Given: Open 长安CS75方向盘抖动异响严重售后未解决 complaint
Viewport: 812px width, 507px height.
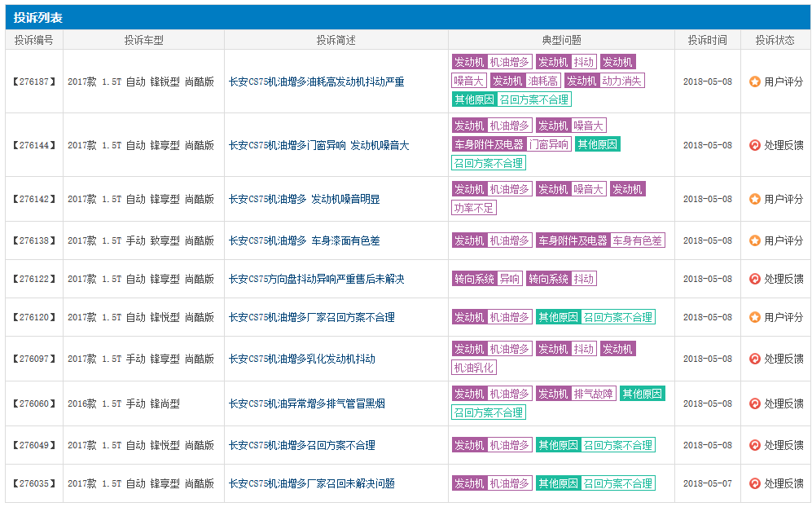Looking at the screenshot, I should (316, 279).
